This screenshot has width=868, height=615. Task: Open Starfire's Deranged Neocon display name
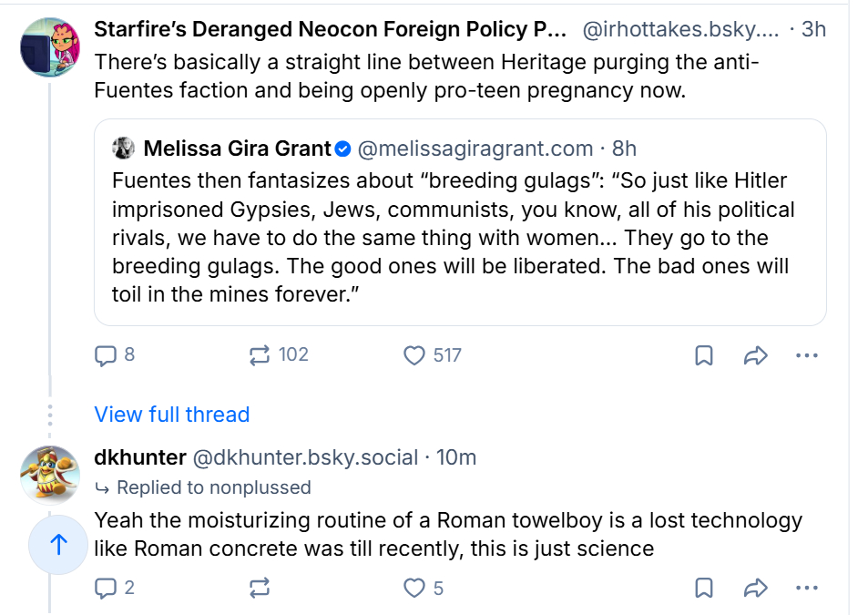point(330,29)
